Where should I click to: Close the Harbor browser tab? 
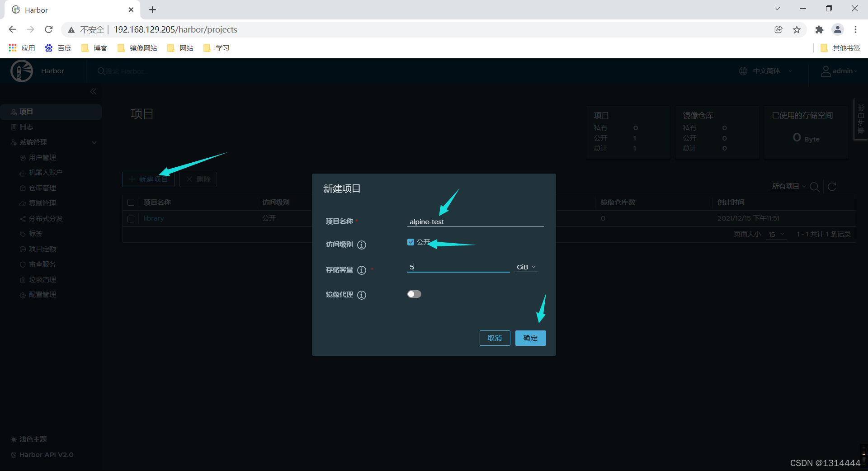click(131, 9)
